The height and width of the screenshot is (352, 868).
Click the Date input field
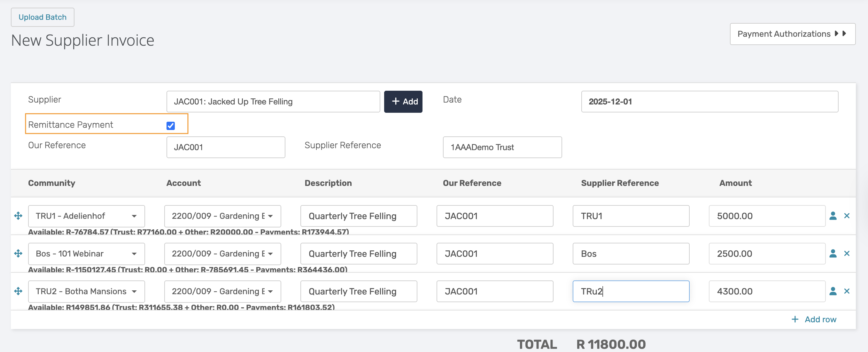(x=709, y=101)
